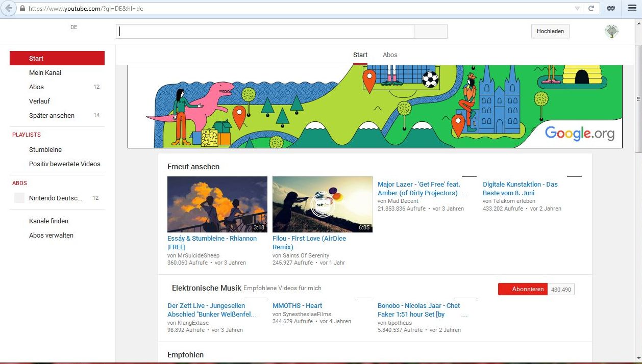642x364 pixels.
Task: Click inside the YouTube search field
Action: tap(265, 31)
